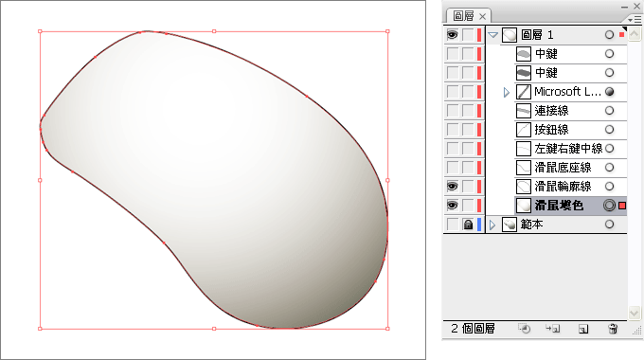Hide 圖層 1 using its eye icon

coord(452,35)
